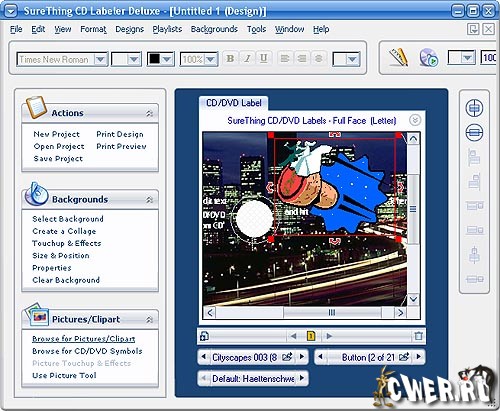
Task: Click the first circular center icon in right panel
Action: (474, 108)
